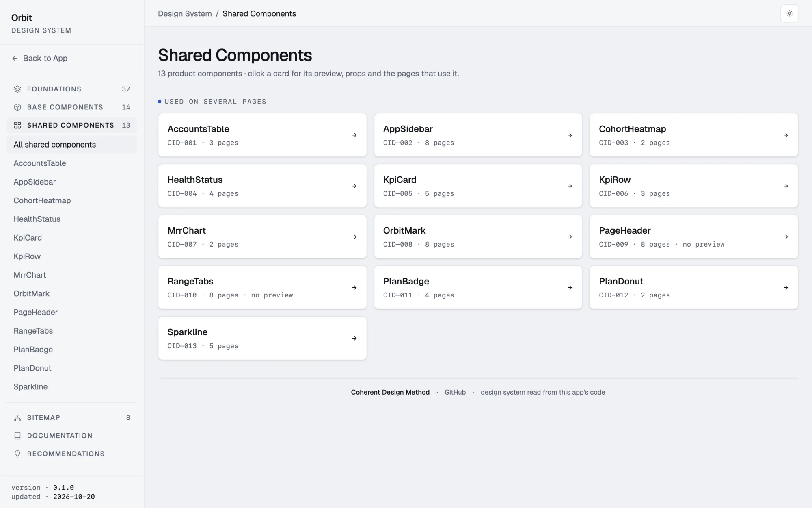
Task: Select All shared components in sidebar
Action: (72, 145)
